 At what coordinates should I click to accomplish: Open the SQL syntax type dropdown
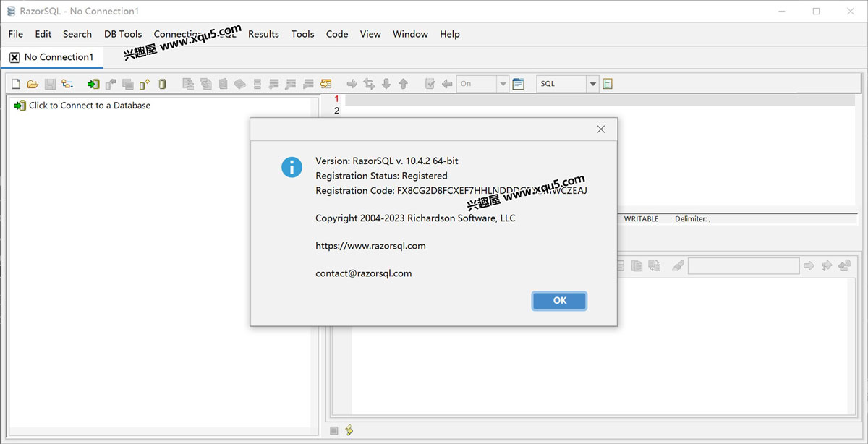568,84
